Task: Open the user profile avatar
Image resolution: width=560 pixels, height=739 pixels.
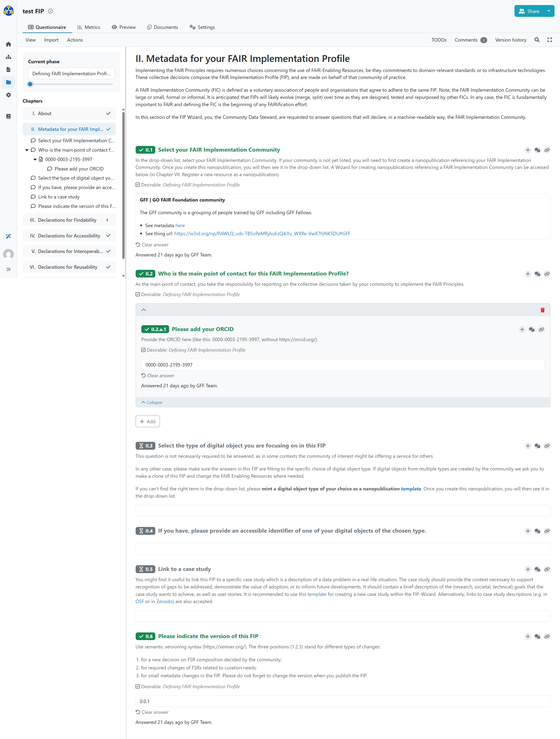Action: (x=8, y=254)
